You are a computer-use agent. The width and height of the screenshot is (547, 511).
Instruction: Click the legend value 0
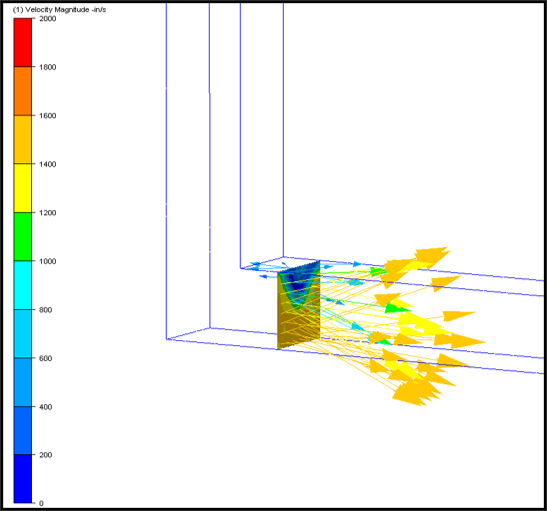42,503
